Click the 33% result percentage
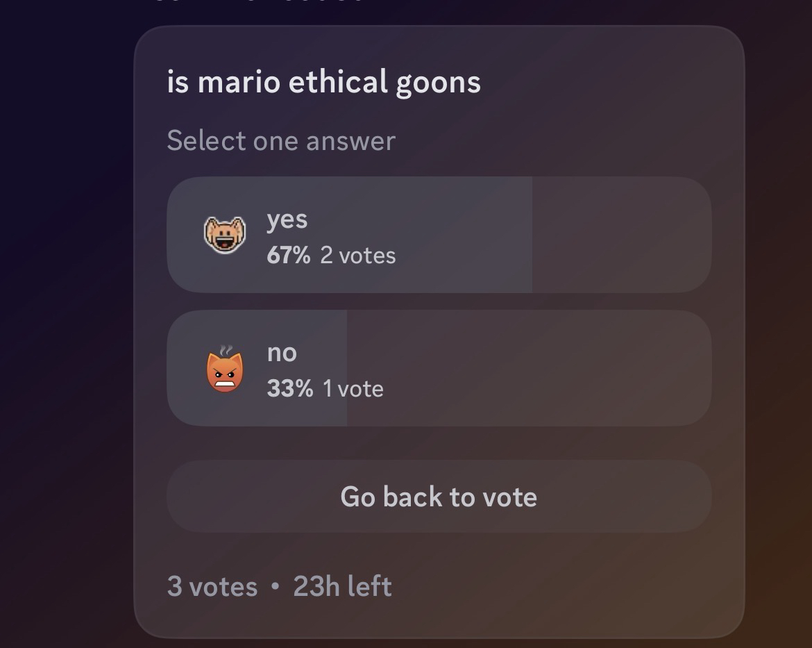The image size is (812, 648). click(x=289, y=389)
